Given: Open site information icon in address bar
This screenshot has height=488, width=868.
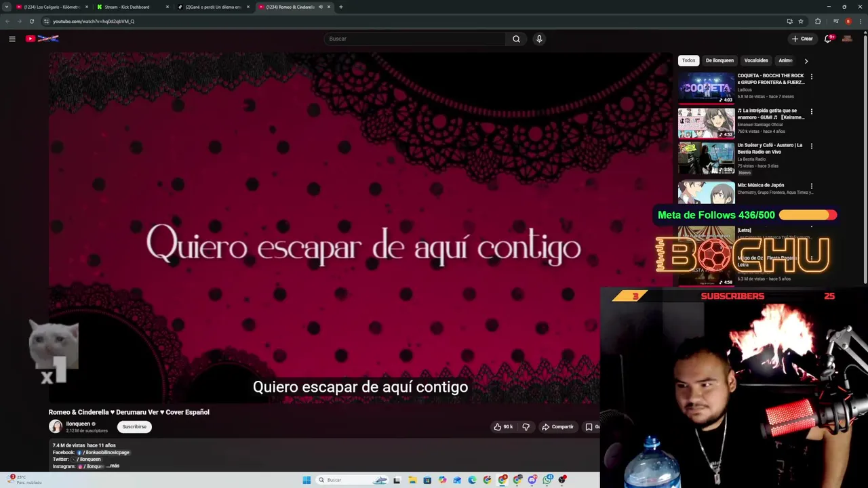Looking at the screenshot, I should coord(46,21).
